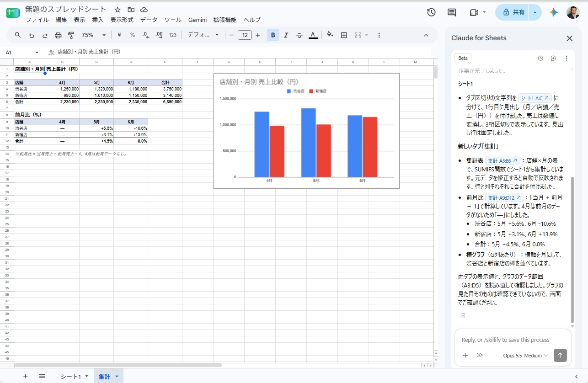The image size is (588, 383).
Task: Open version history clock icon
Action: pos(431,12)
